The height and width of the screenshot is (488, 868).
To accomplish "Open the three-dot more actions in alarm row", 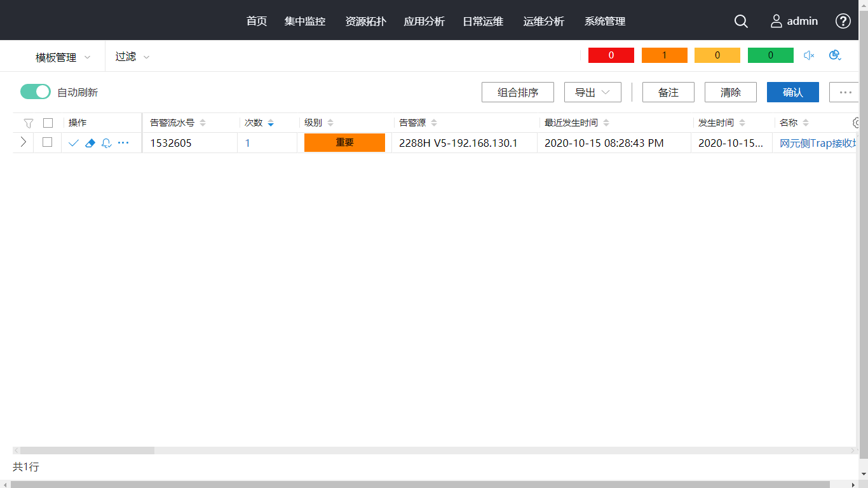I will tap(123, 143).
